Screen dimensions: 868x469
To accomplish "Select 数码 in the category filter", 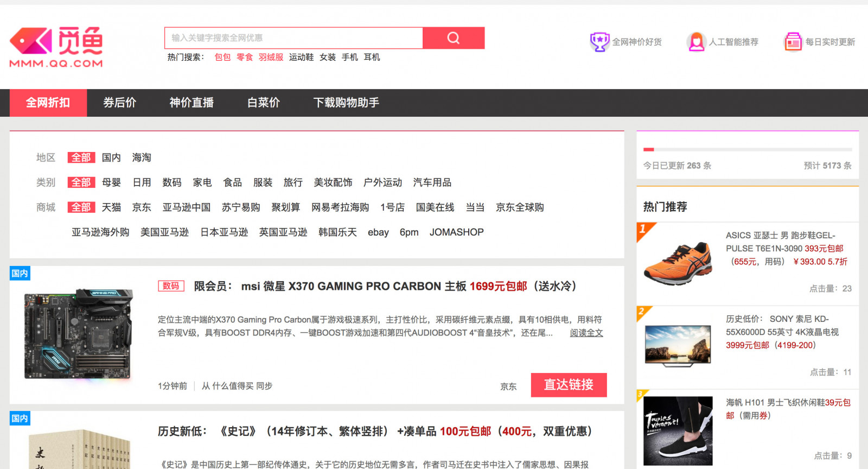I will coord(172,182).
